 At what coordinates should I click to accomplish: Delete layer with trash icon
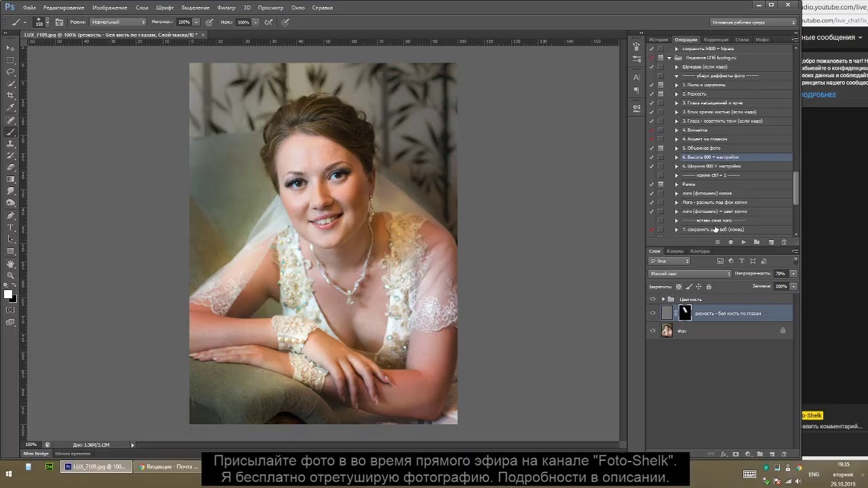coord(784,454)
